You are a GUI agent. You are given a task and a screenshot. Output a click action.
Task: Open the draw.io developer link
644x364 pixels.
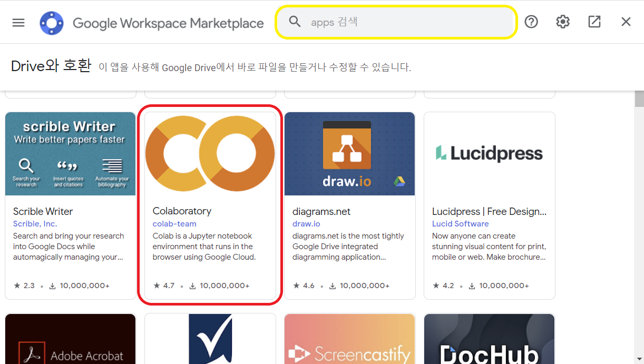pyautogui.click(x=306, y=224)
